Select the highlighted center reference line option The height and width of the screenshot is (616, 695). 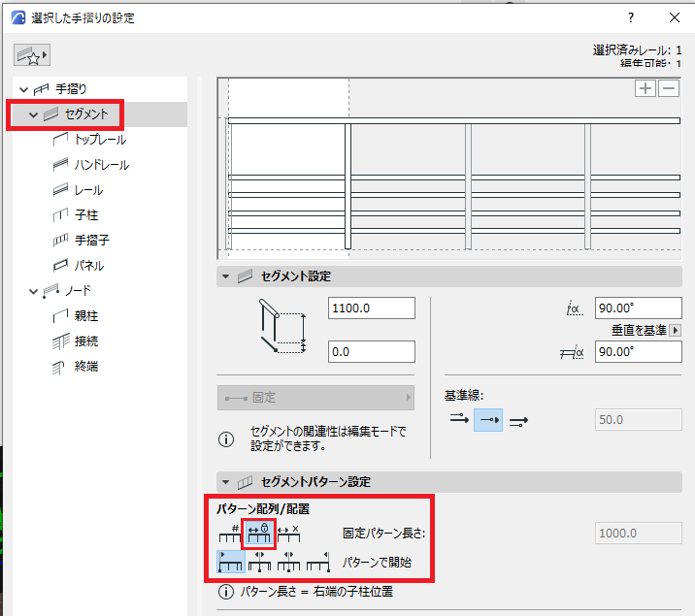pyautogui.click(x=488, y=420)
